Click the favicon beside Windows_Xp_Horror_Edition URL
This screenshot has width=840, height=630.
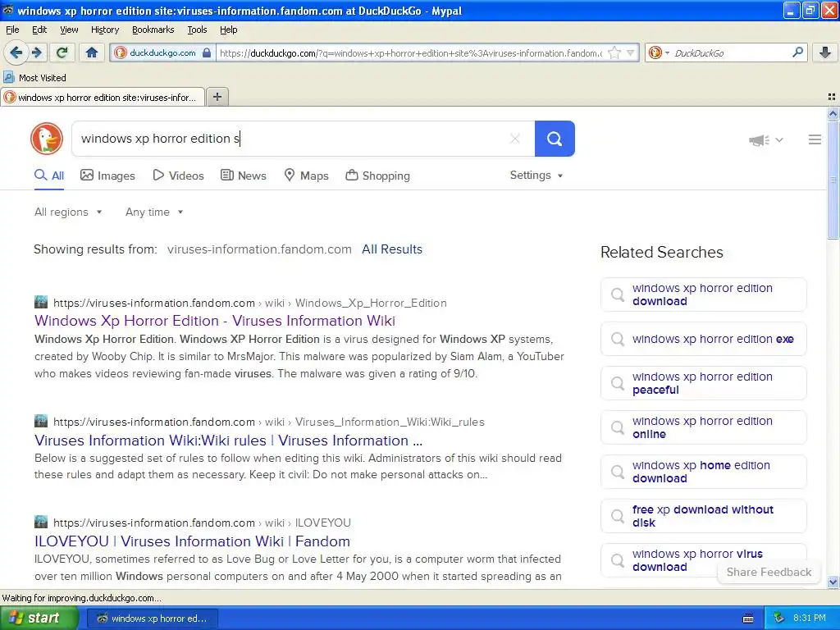point(41,302)
